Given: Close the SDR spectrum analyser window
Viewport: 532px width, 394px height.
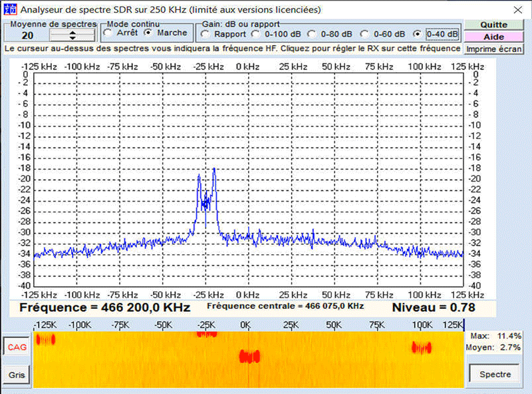Looking at the screenshot, I should 518,10.
